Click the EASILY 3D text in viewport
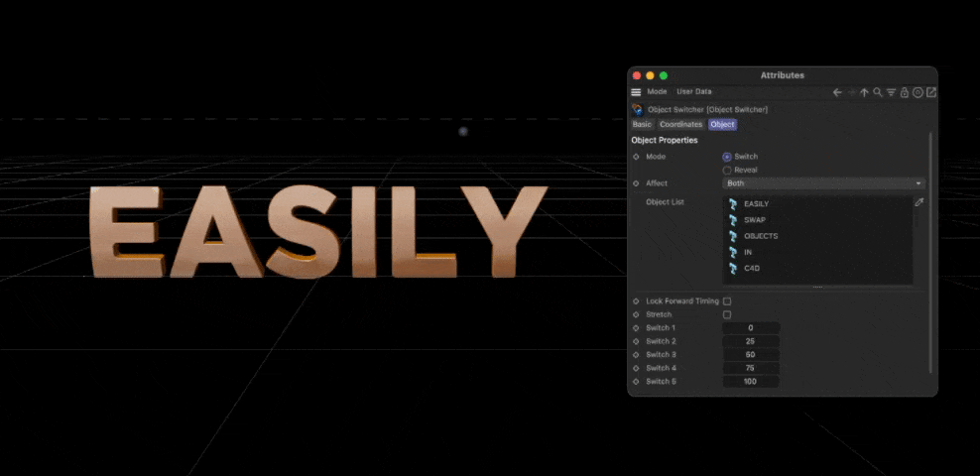This screenshot has width=980, height=476. (x=317, y=231)
